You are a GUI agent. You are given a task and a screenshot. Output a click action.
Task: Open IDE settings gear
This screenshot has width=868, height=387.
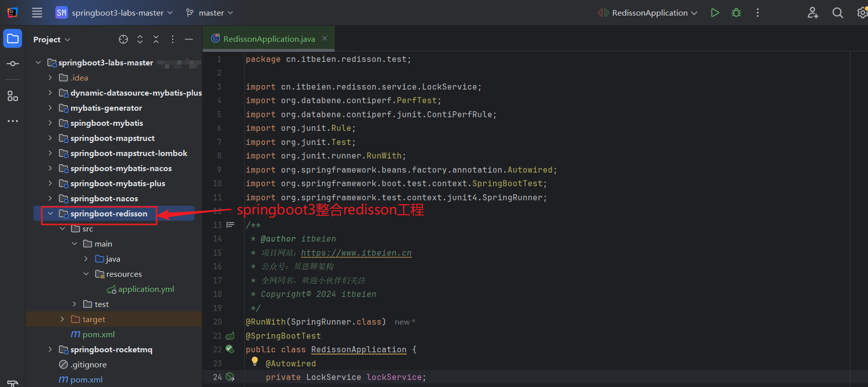862,13
